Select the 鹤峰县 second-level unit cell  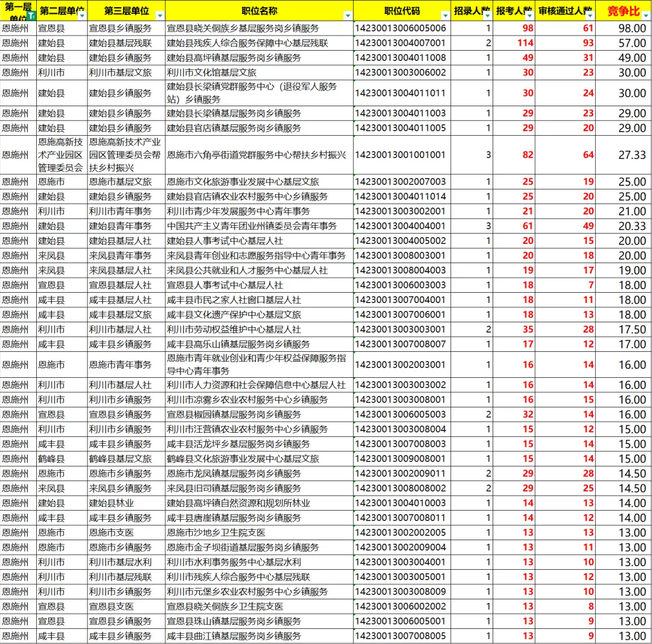pyautogui.click(x=62, y=459)
